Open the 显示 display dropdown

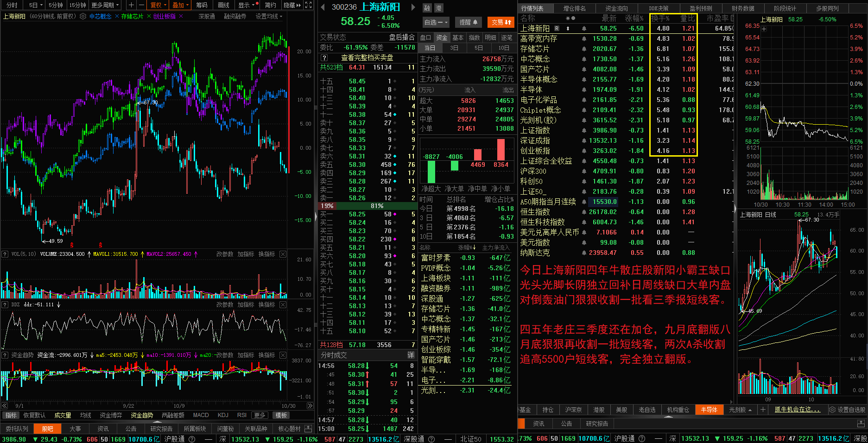[x=247, y=5]
